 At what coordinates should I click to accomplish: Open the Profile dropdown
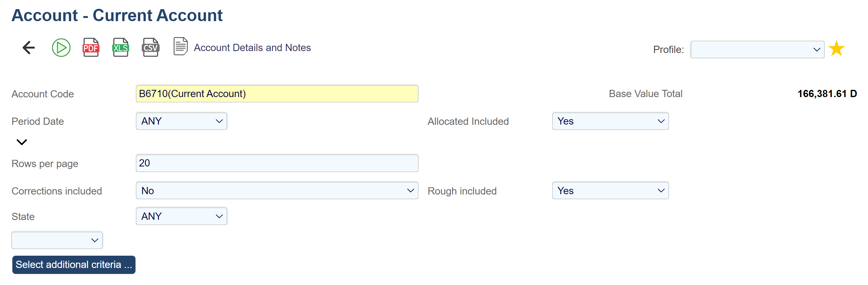757,49
